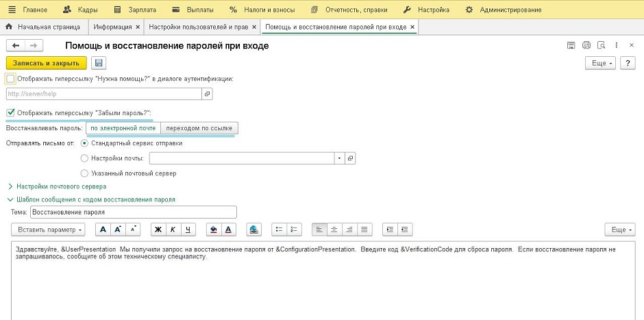
Task: Toggle italic (К) formatting in editor
Action: pyautogui.click(x=173, y=230)
